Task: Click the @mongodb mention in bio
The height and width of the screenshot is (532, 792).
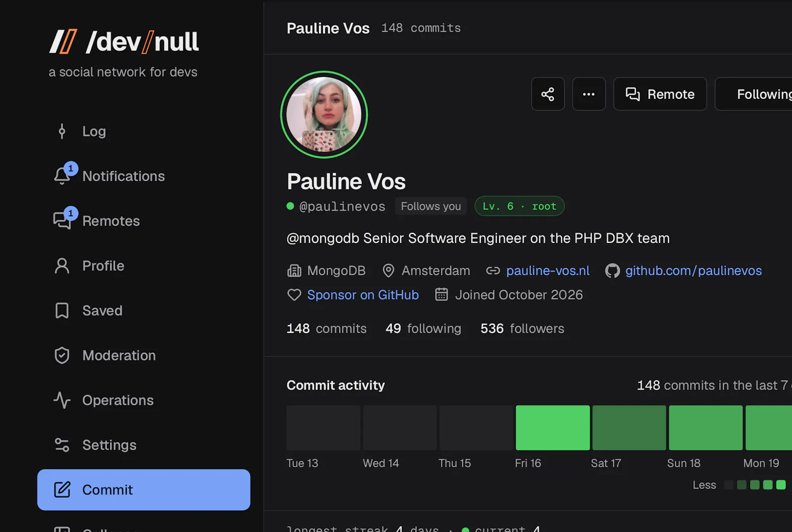Action: 323,239
